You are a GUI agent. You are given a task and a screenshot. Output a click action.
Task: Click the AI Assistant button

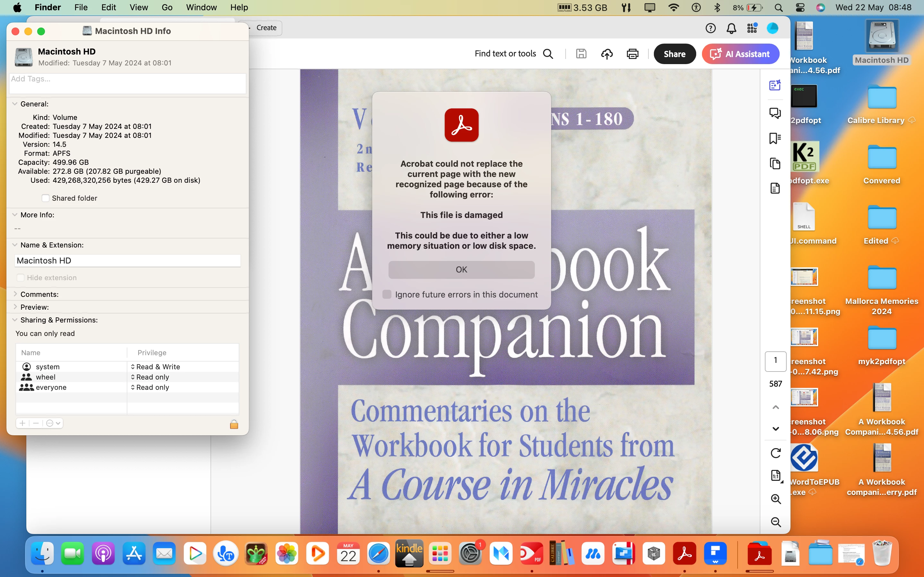tap(740, 54)
